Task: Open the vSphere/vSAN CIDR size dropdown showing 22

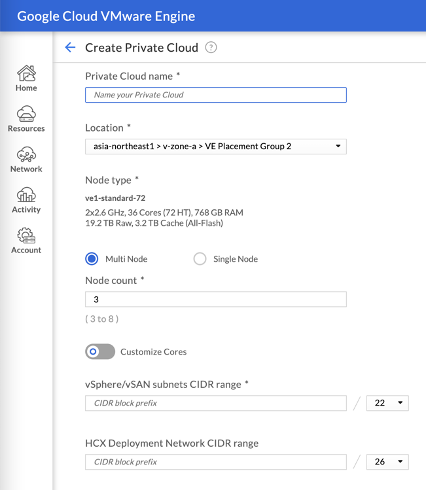Action: 387,403
